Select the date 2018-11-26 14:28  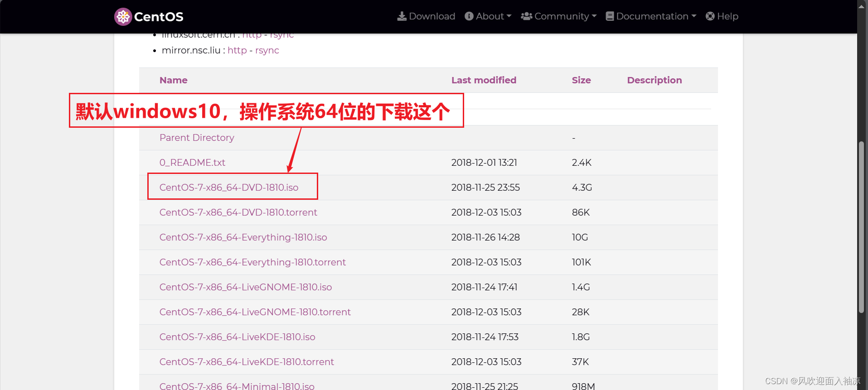485,237
